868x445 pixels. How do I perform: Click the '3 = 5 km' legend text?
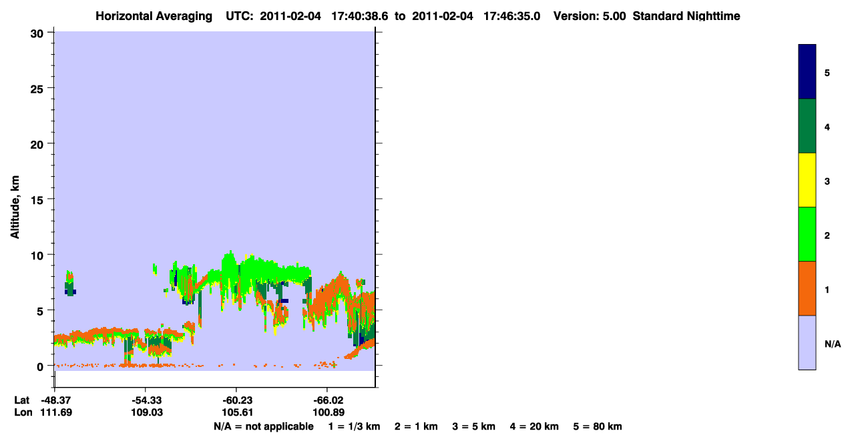(x=473, y=426)
